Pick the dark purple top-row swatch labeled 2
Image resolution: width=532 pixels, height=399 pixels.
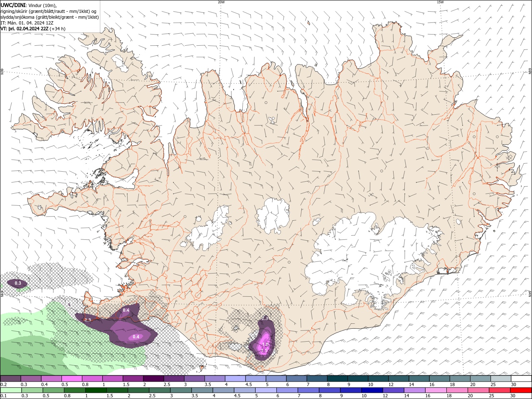153,378
